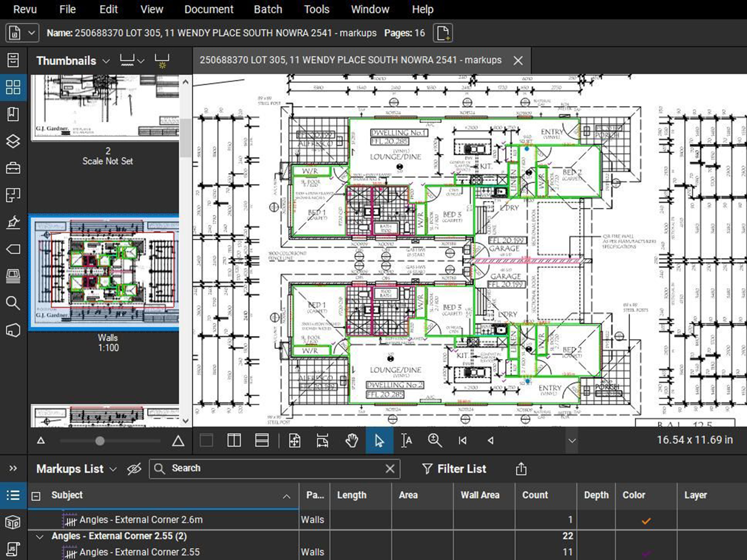The image size is (747, 560).
Task: Open the Tool Chest panel
Action: pyautogui.click(x=13, y=168)
